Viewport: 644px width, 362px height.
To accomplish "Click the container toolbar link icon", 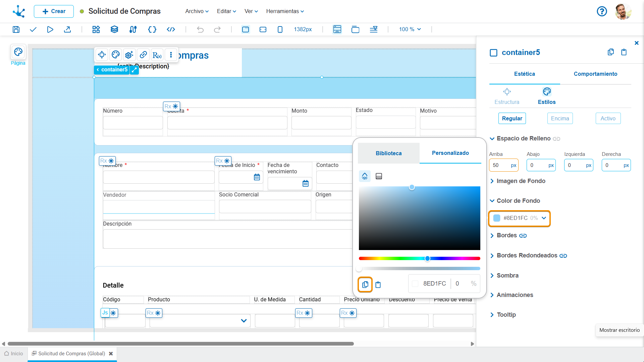I will click(143, 55).
